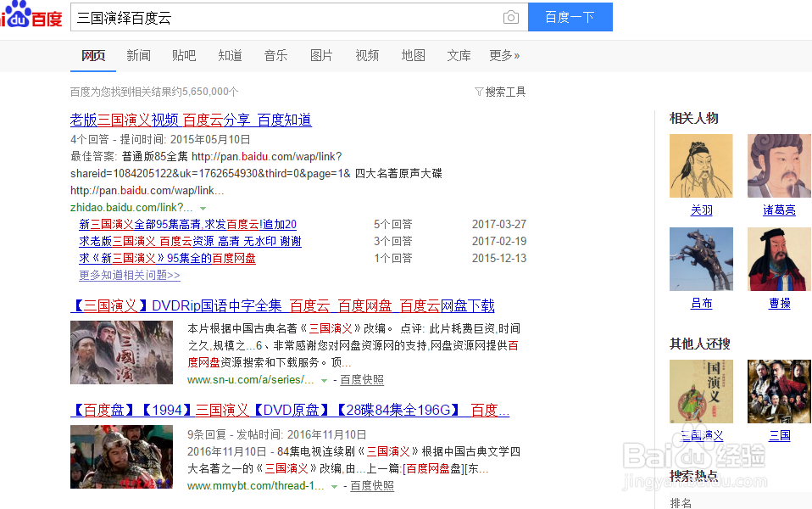Click 关羽 portrait image
Screen dimensions: 812x509
(x=701, y=166)
